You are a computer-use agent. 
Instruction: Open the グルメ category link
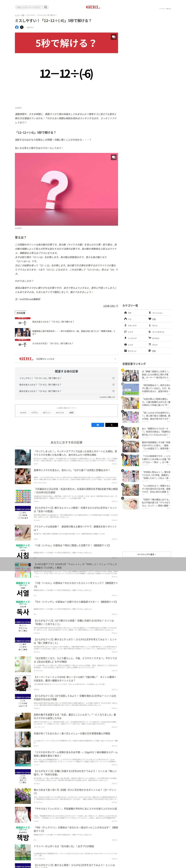tap(155, 345)
